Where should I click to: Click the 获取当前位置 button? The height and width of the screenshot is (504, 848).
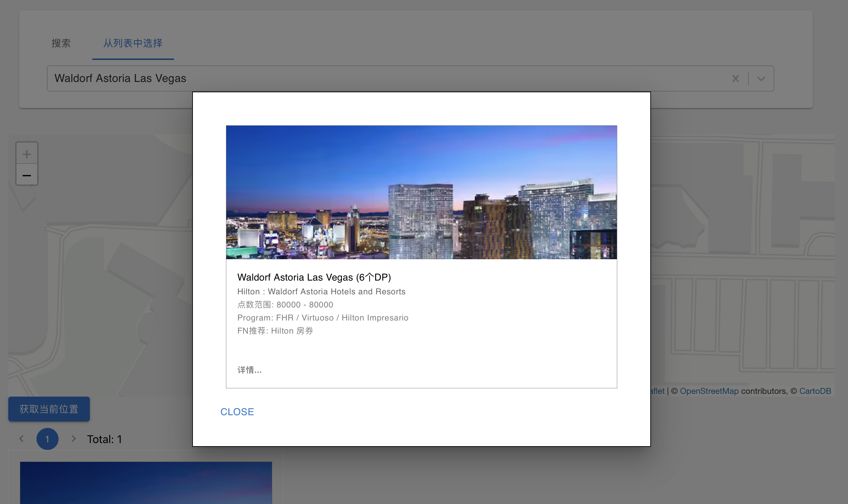[49, 409]
